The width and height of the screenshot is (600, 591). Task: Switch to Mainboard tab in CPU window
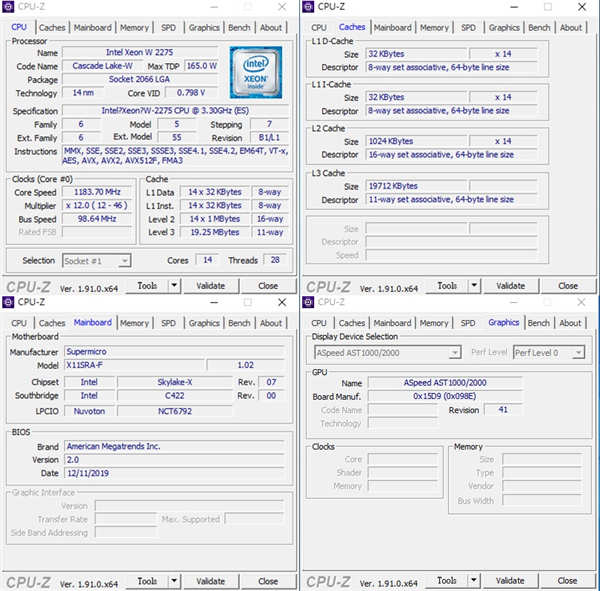pyautogui.click(x=93, y=28)
